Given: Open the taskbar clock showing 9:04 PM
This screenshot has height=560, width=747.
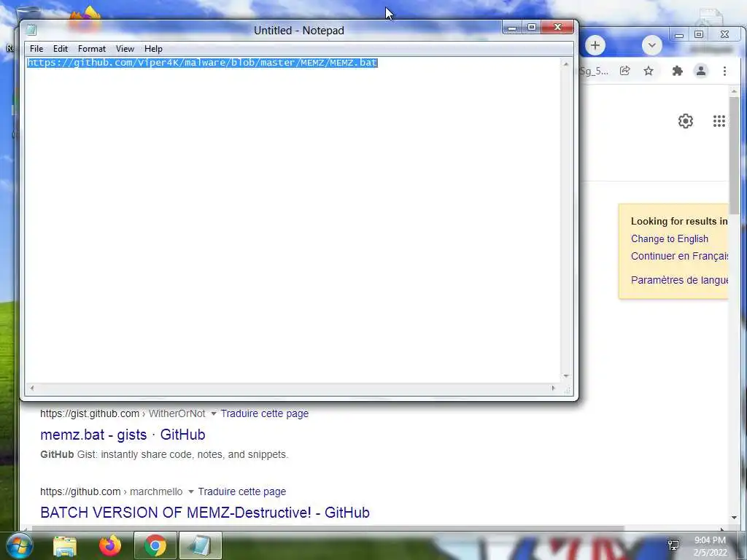Looking at the screenshot, I should pyautogui.click(x=710, y=545).
